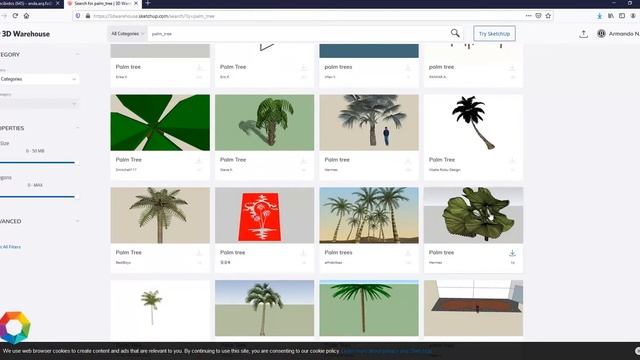Open the disabled subcategory dropdown in sidebar
Viewport: 640px width, 360px height.
click(39, 104)
